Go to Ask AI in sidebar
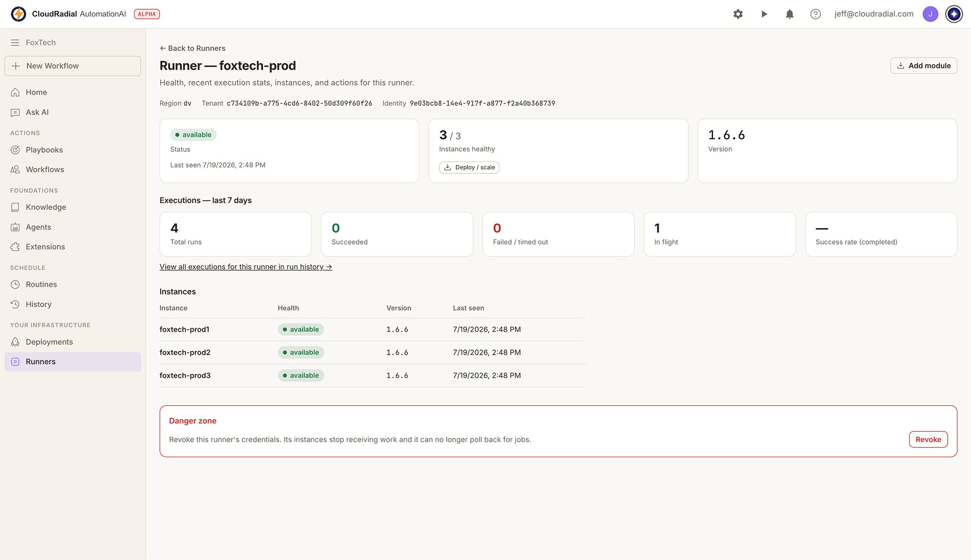Image resolution: width=971 pixels, height=560 pixels. (x=73, y=113)
